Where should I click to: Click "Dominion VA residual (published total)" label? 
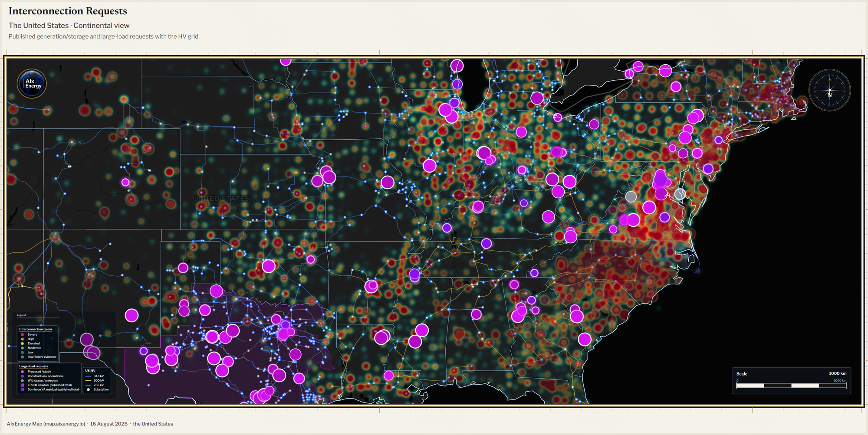click(x=54, y=389)
